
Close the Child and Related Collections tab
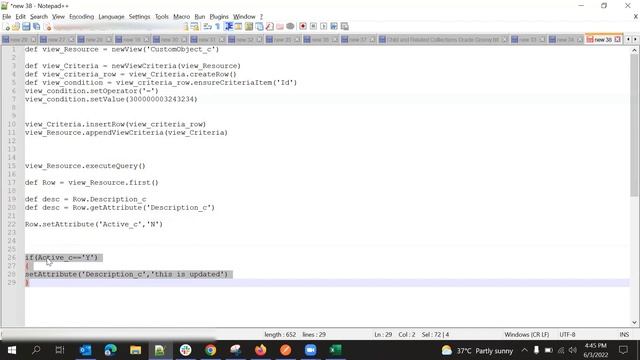point(505,40)
